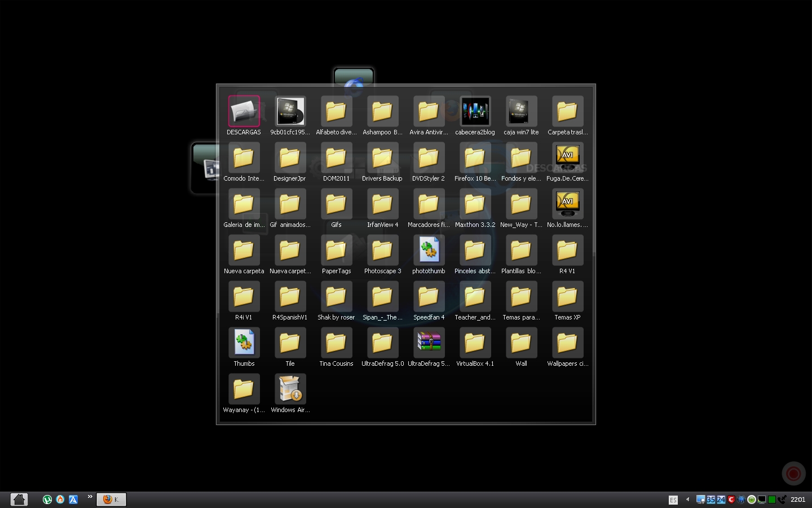Open the New_Way - T... folder

tap(521, 204)
